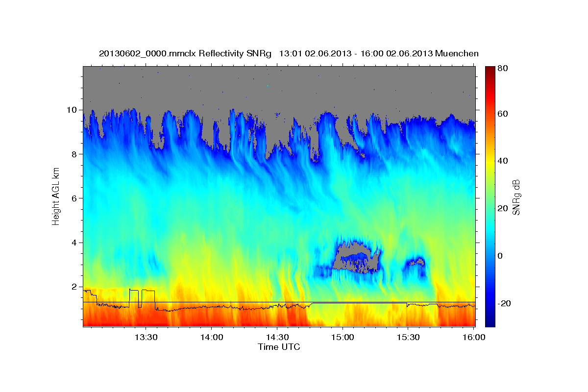Click the 15:30 time tick label
This screenshot has width=588, height=392.
(x=408, y=338)
